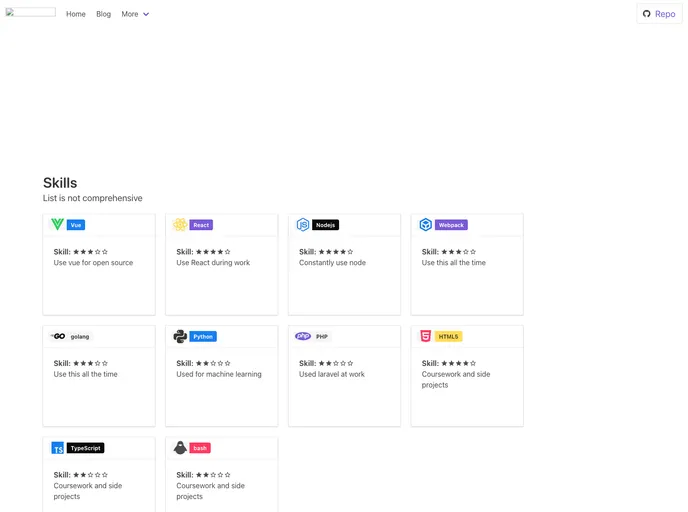Viewport: 688px width, 512px height.
Task: Click the black TypeScript tag
Action: 86,448
